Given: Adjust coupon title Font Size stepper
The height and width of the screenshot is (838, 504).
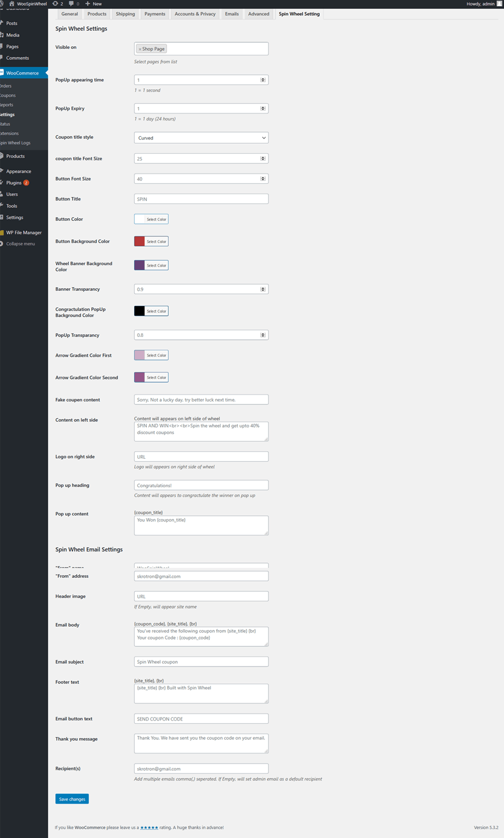Looking at the screenshot, I should 263,159.
